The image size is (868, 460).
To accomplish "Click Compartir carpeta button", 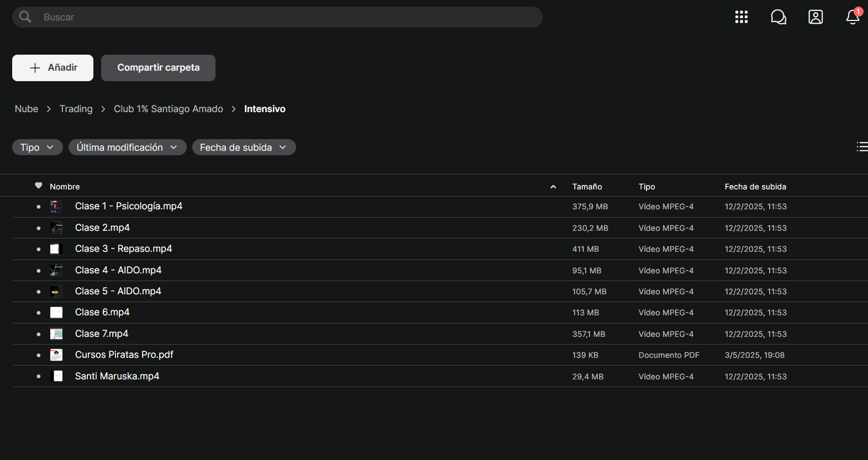I will [158, 68].
